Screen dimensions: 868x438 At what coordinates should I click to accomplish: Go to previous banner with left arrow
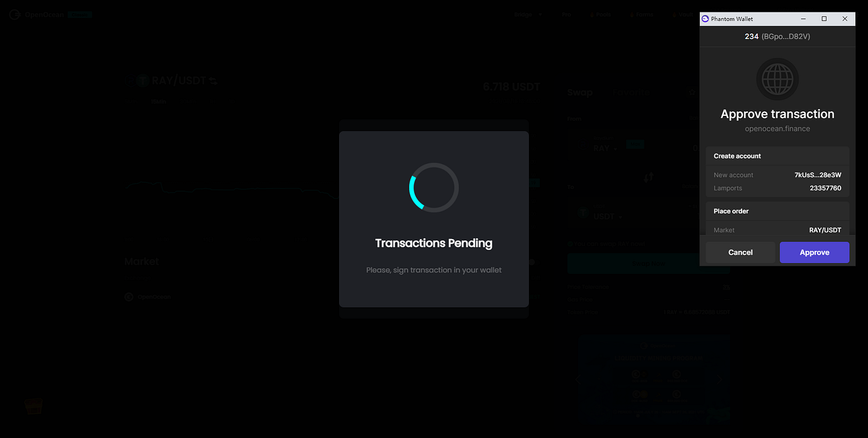(x=577, y=380)
